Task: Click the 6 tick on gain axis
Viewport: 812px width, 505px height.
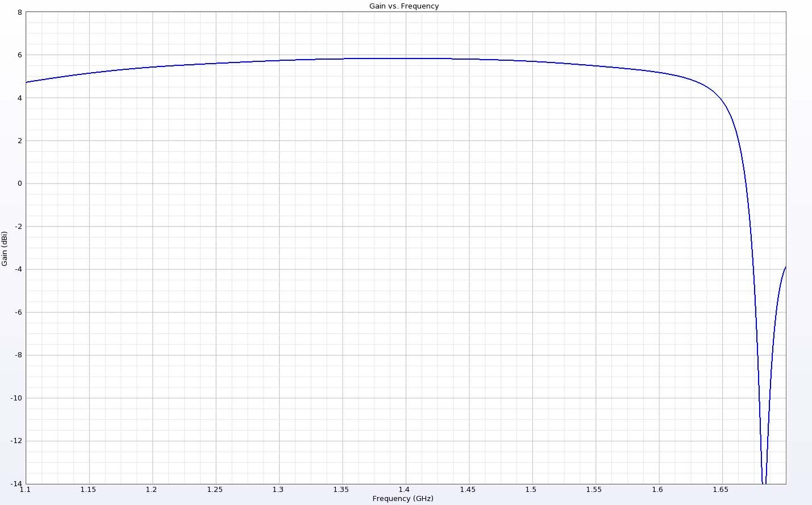Action: coord(20,55)
